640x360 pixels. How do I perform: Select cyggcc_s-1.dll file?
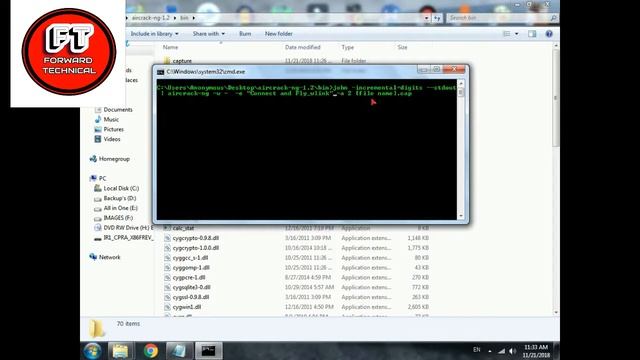[190, 258]
